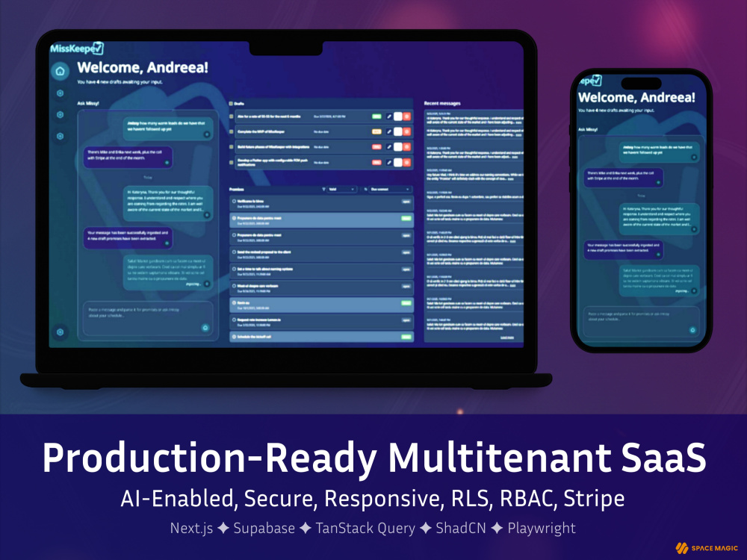The width and height of the screenshot is (747, 560).
Task: Mark "Set a time to talk about naming" done
Action: (x=235, y=269)
